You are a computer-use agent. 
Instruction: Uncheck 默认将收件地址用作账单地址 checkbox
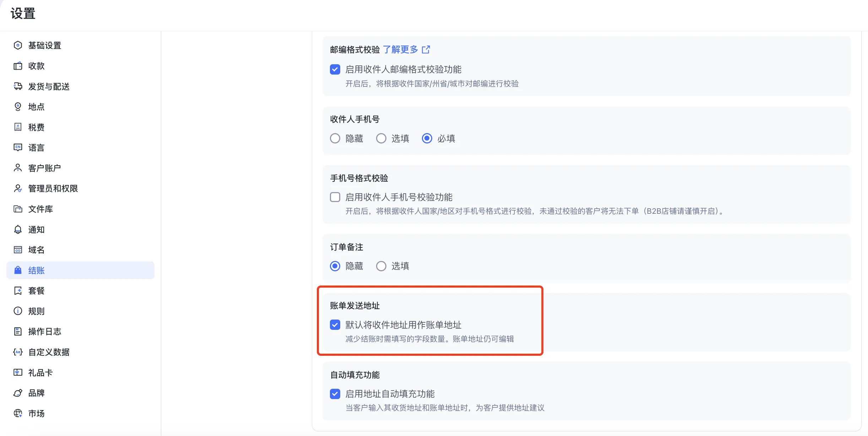point(335,325)
